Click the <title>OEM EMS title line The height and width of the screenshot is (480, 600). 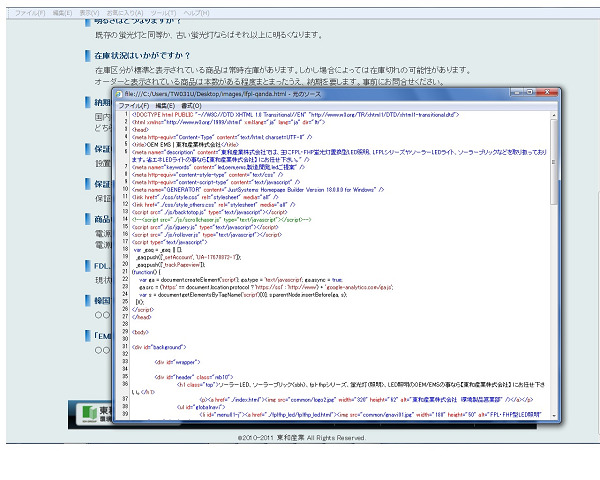pyautogui.click(x=185, y=145)
